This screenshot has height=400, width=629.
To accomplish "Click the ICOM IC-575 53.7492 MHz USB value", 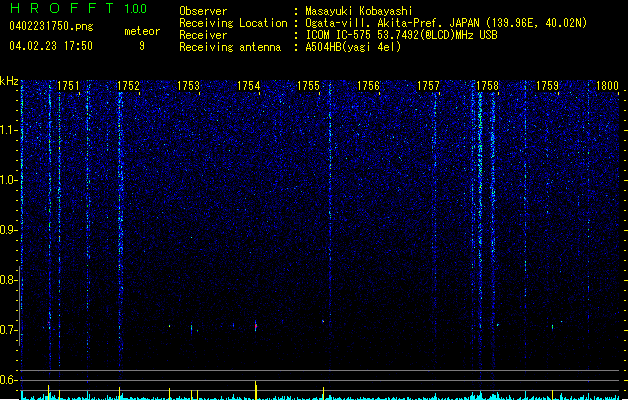I will pos(402,35).
